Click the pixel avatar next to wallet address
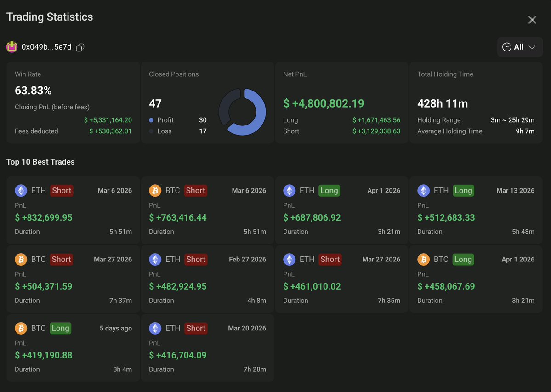551x392 pixels. coord(12,47)
